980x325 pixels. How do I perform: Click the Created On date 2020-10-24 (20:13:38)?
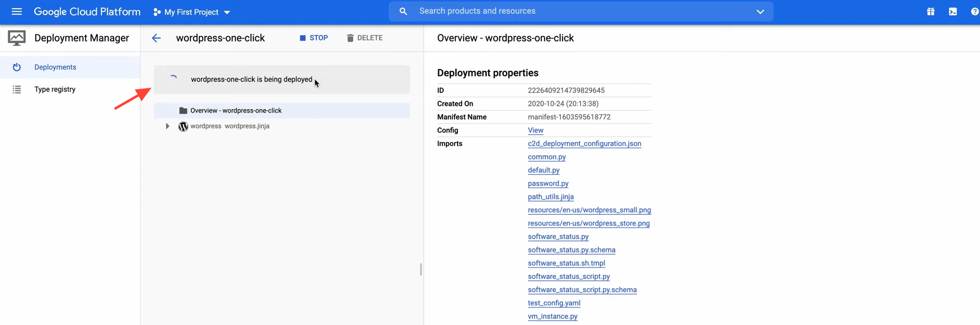click(563, 104)
